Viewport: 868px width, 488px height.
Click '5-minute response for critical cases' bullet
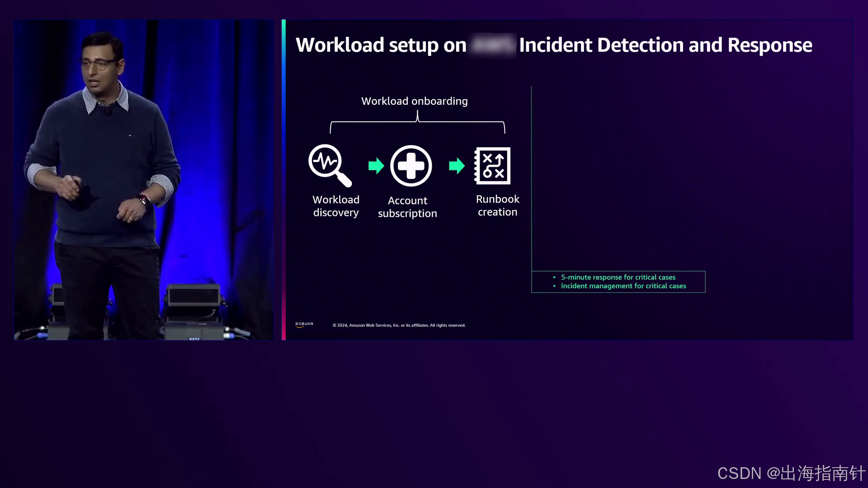pyautogui.click(x=618, y=277)
